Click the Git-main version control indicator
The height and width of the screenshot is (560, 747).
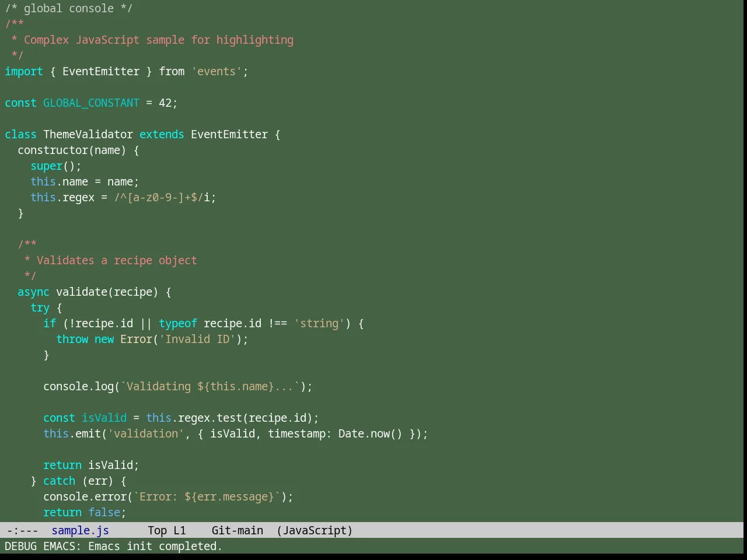tap(238, 530)
